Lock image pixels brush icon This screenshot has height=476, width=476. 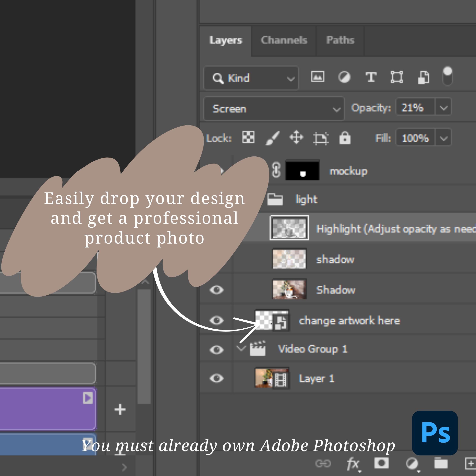click(273, 138)
